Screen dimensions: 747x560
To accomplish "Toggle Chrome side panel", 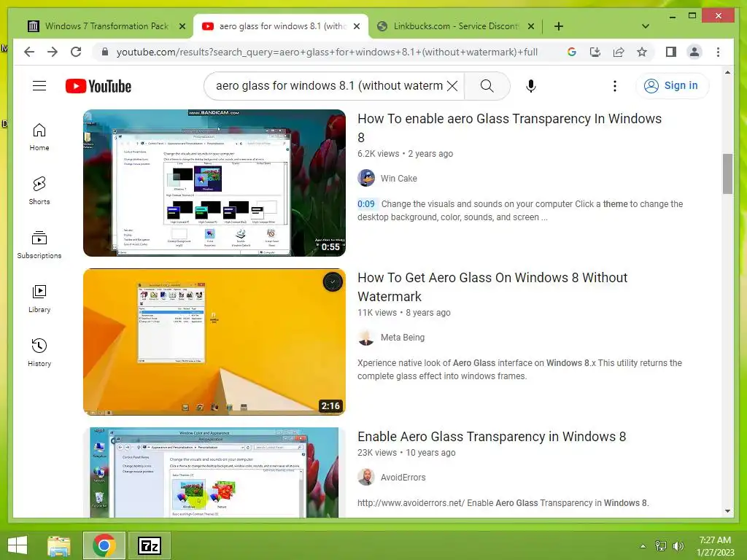I will click(x=671, y=52).
